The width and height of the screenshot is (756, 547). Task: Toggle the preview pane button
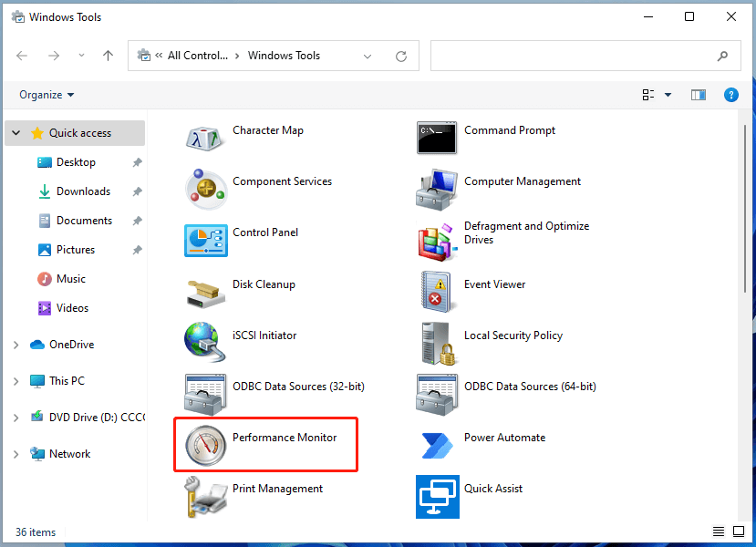click(699, 95)
